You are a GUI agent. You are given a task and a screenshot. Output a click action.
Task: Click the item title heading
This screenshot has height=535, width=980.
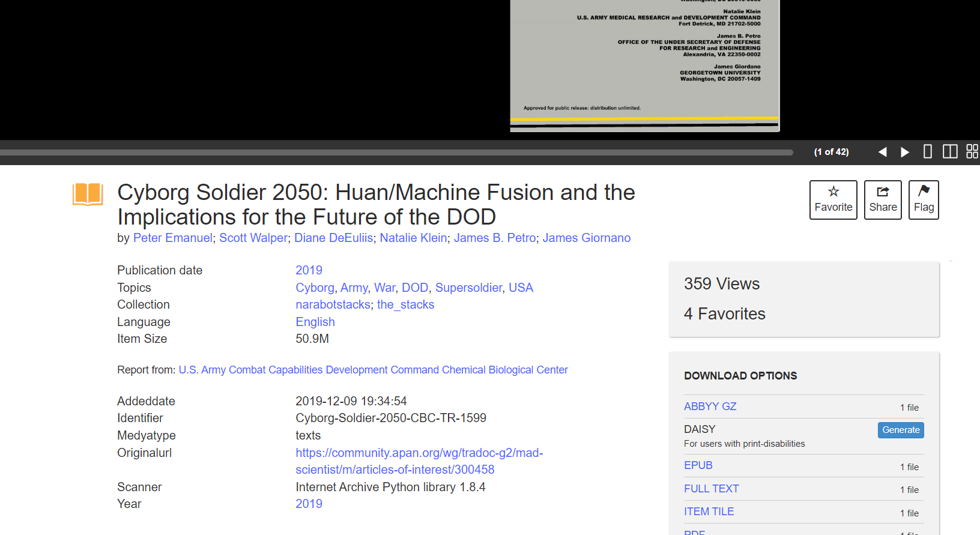(x=376, y=205)
